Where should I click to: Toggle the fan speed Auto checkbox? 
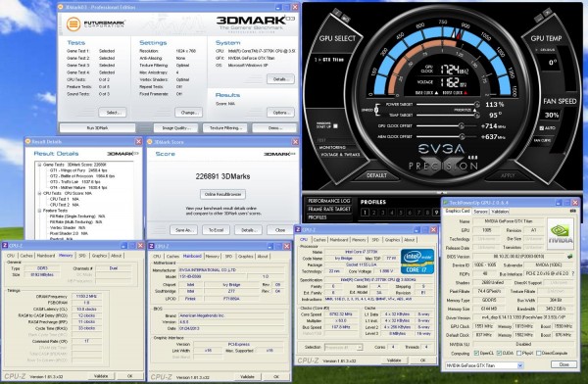pyautogui.click(x=542, y=128)
